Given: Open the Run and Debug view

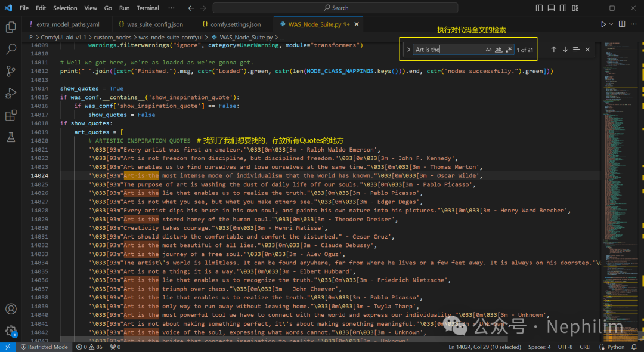Looking at the screenshot, I should pyautogui.click(x=11, y=93).
